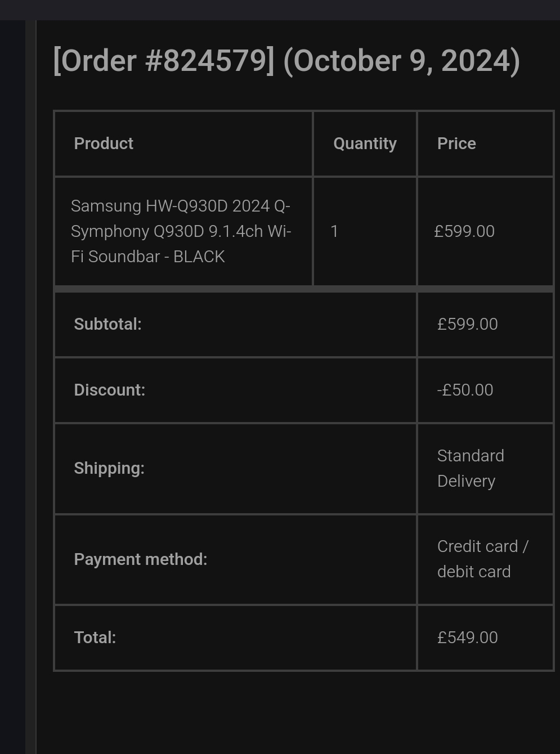Screen dimensions: 560x754
Task: Click the Total label
Action: click(95, 638)
